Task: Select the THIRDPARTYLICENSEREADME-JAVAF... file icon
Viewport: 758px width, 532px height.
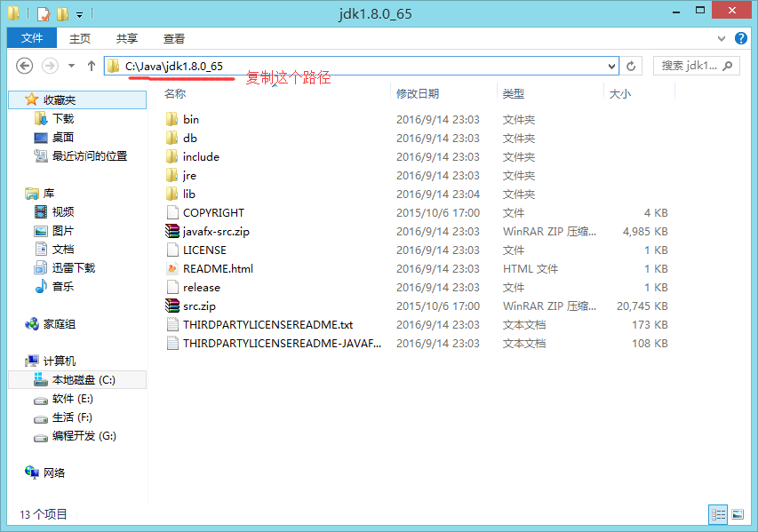Action: coord(172,343)
